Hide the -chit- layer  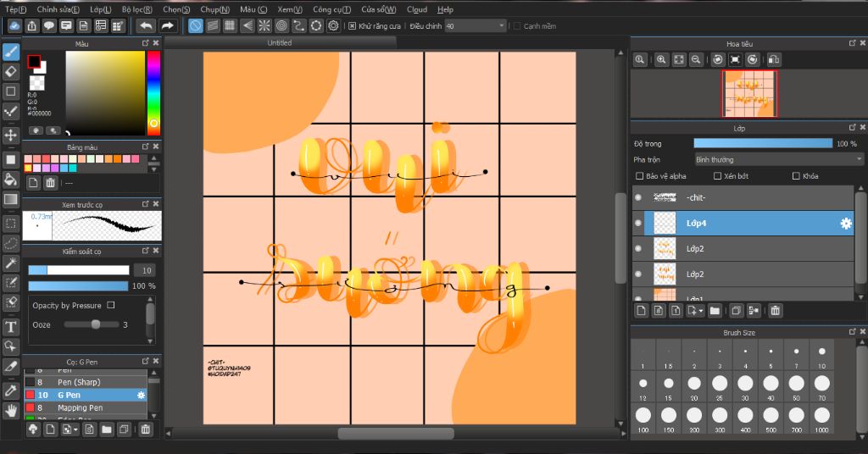tap(638, 197)
